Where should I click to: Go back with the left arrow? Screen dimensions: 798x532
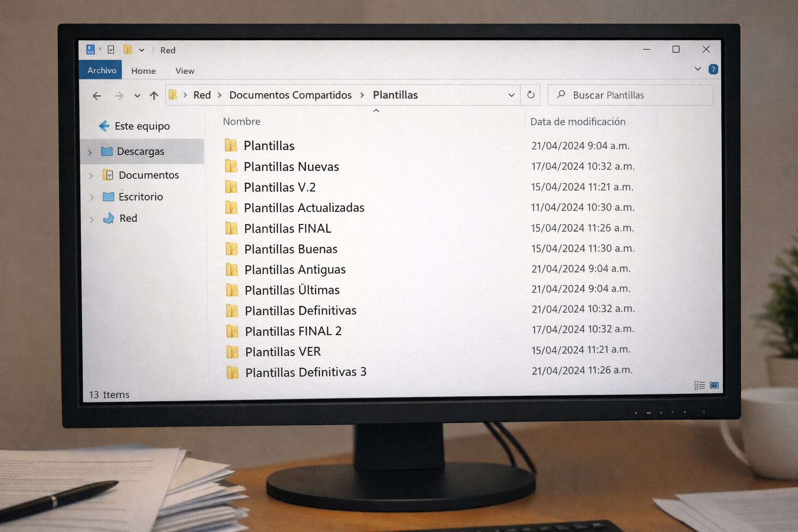pos(97,96)
